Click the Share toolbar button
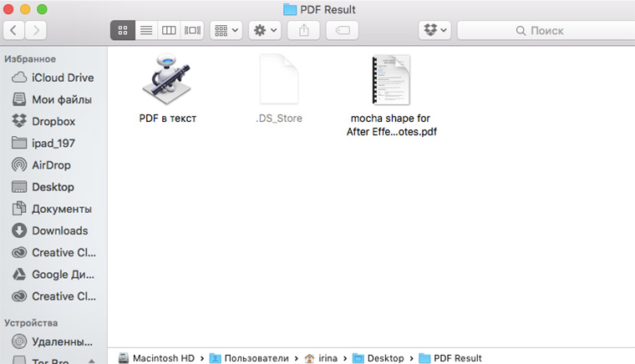This screenshot has width=635, height=364. [304, 30]
